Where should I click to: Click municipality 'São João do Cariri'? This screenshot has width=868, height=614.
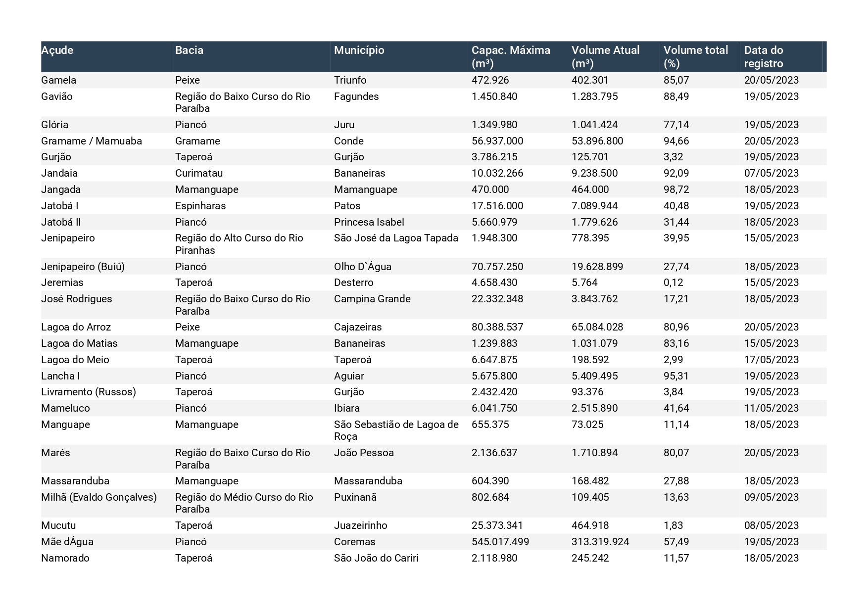point(376,558)
